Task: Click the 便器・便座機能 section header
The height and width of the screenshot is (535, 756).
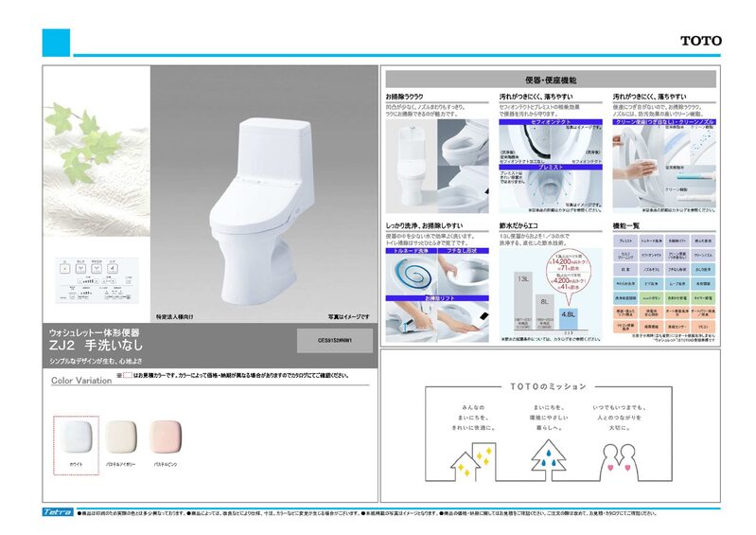Action: [x=550, y=80]
